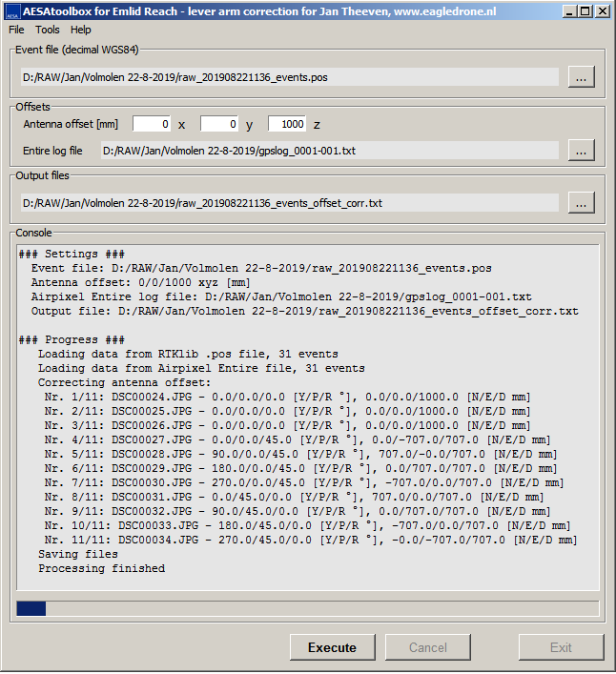The width and height of the screenshot is (616, 674).
Task: Click console line 'Nr. 11/11: DSC00034.JPG'
Action: 310,540
